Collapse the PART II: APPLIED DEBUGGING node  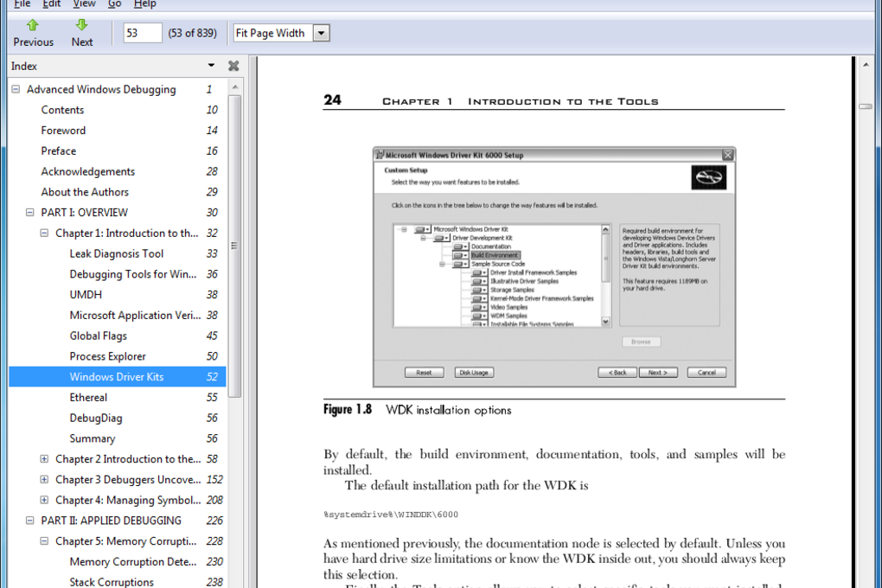pos(29,521)
